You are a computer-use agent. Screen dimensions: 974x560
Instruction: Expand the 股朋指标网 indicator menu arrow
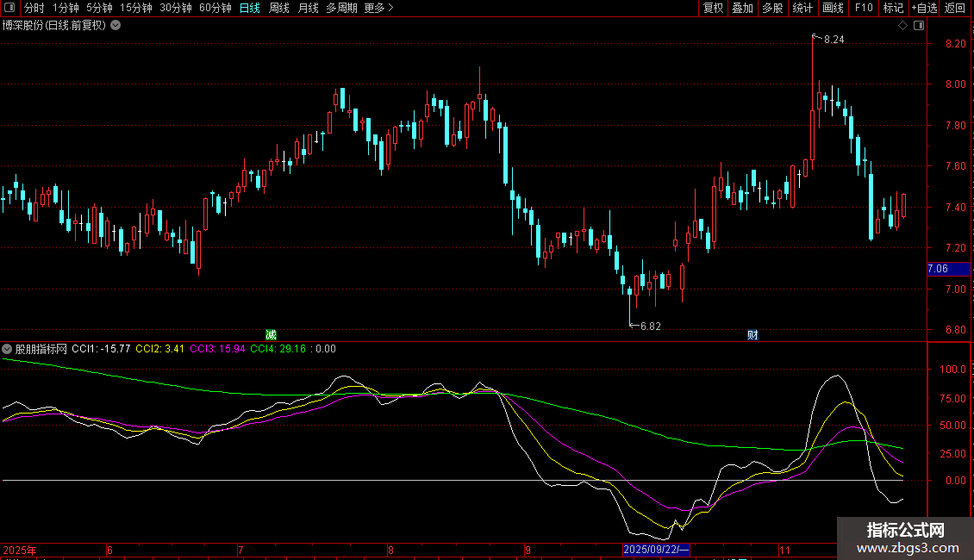tap(8, 349)
